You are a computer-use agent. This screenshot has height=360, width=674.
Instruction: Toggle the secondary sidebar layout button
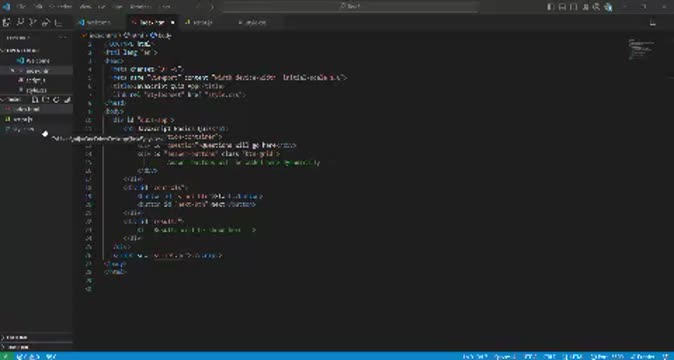coord(573,6)
